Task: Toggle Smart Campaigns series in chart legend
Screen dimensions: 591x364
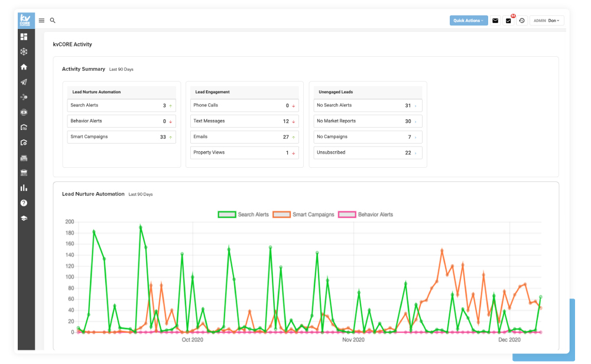Action: coord(303,214)
